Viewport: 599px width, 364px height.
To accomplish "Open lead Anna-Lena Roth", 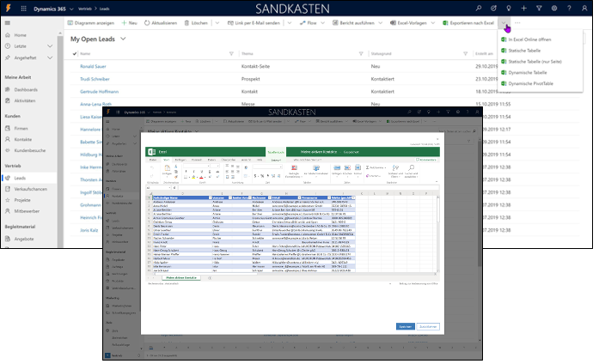I will [96, 104].
